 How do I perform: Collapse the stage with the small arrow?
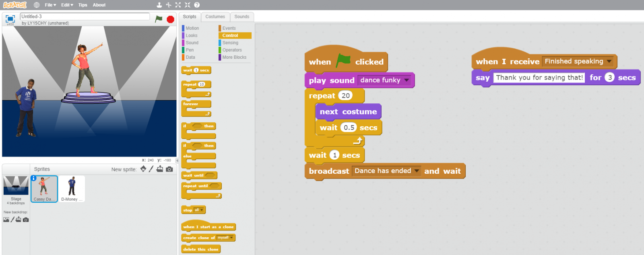tap(177, 160)
